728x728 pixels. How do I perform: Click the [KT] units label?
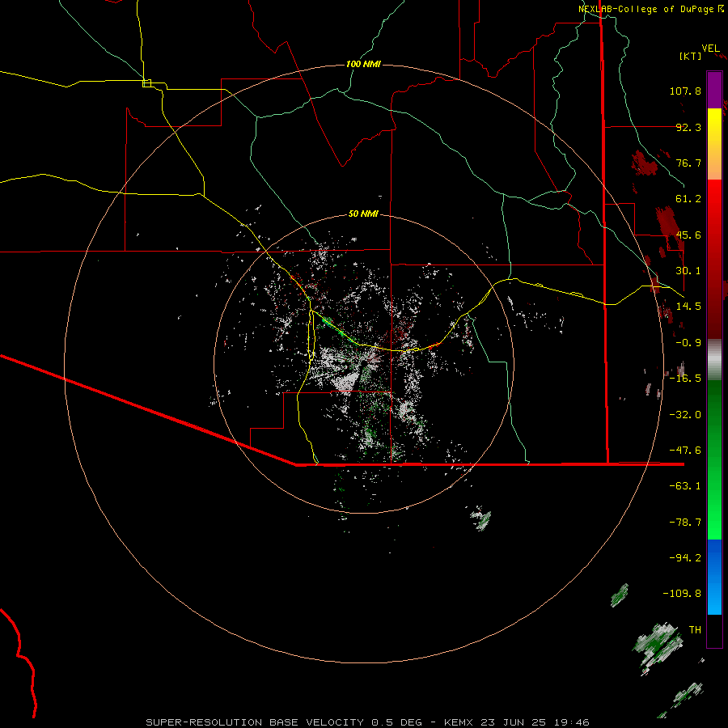[691, 56]
